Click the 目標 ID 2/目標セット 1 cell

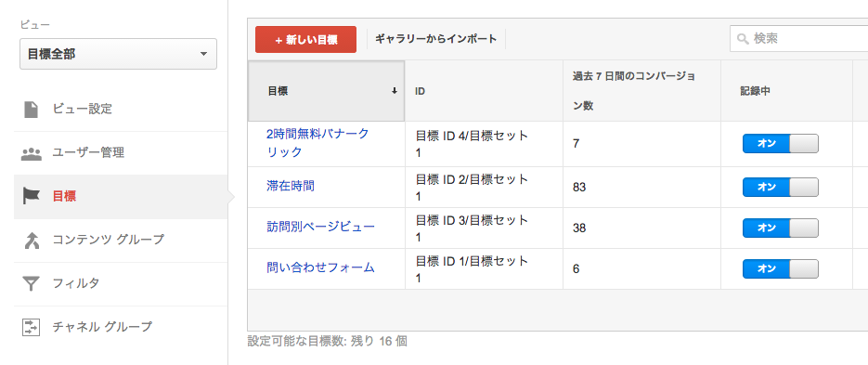pyautogui.click(x=484, y=188)
